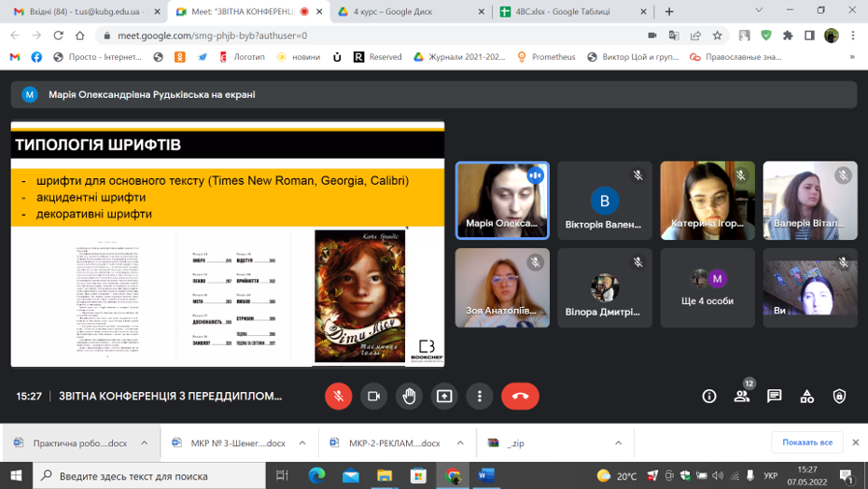Open Word from taskbar
868x489 pixels.
(x=486, y=476)
